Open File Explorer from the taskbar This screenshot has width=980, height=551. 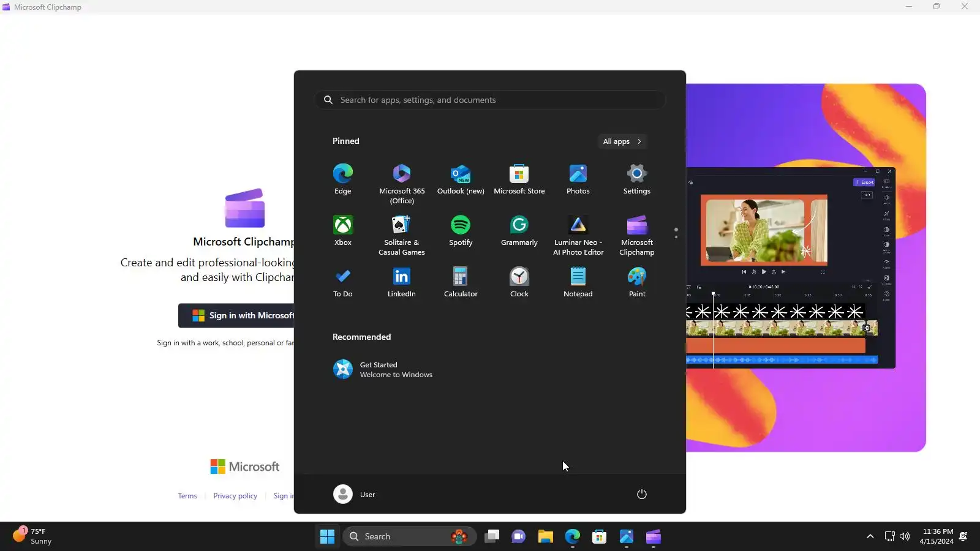click(546, 537)
